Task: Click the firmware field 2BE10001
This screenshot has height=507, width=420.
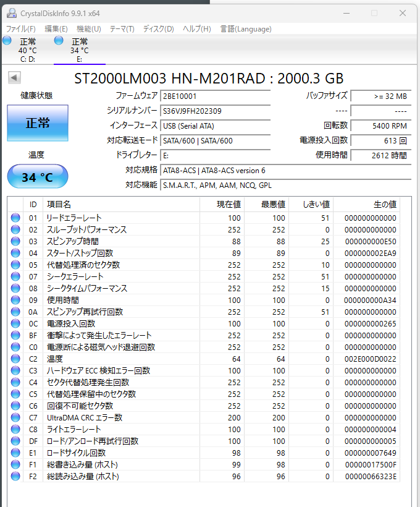Action: (215, 96)
